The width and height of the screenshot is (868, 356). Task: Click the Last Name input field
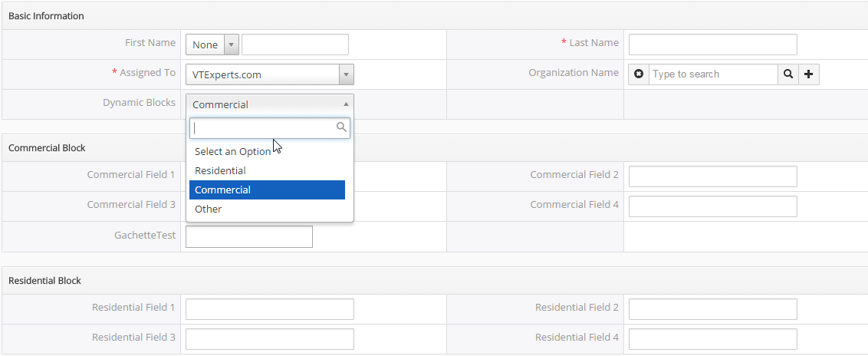pyautogui.click(x=713, y=44)
